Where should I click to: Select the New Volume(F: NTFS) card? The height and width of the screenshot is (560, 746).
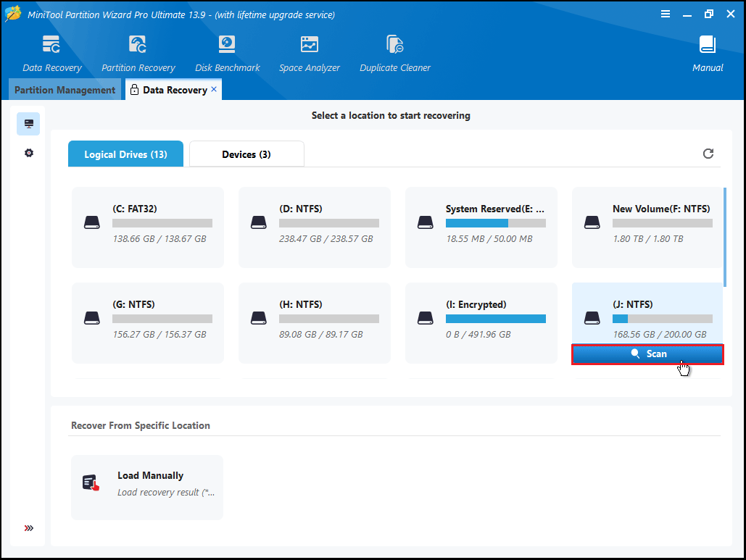(x=647, y=227)
